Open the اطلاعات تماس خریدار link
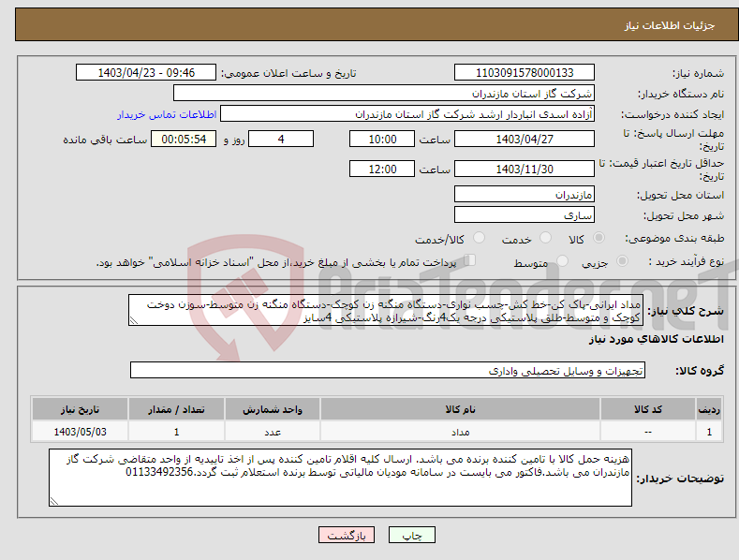Viewport: 739px width, 560px height. [x=167, y=114]
